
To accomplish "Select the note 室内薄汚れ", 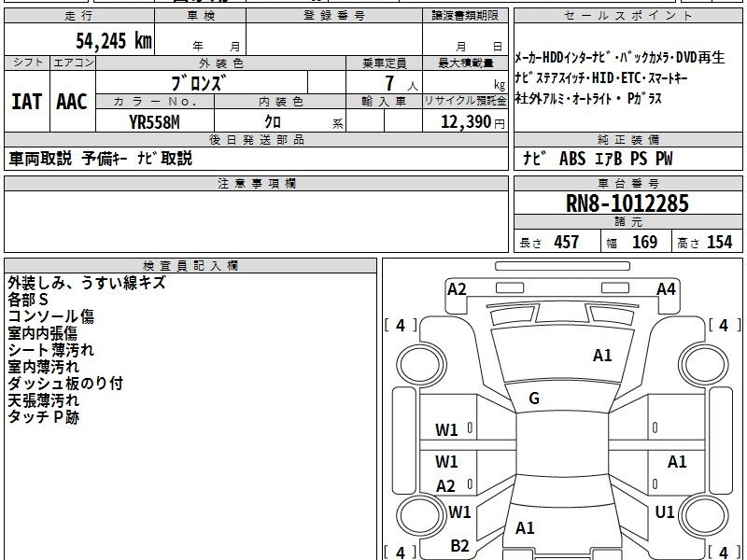I will 43,367.
